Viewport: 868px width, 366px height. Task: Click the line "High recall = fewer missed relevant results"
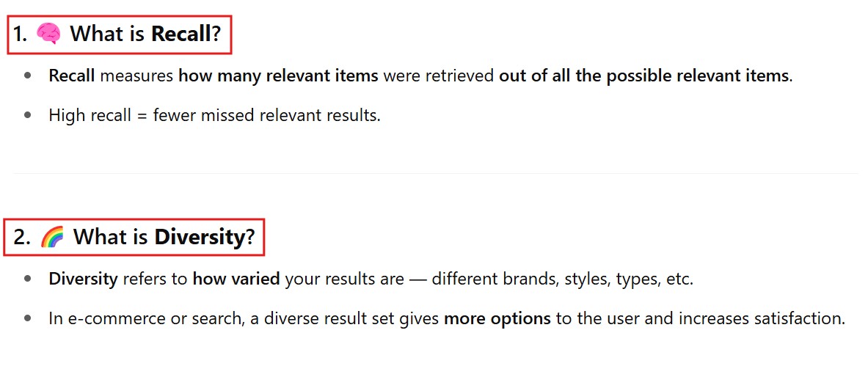tap(214, 115)
